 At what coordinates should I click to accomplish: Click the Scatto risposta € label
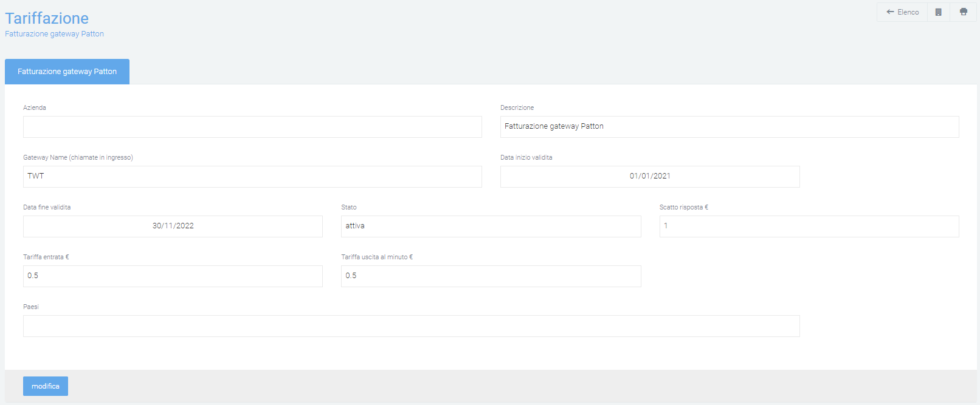point(684,207)
